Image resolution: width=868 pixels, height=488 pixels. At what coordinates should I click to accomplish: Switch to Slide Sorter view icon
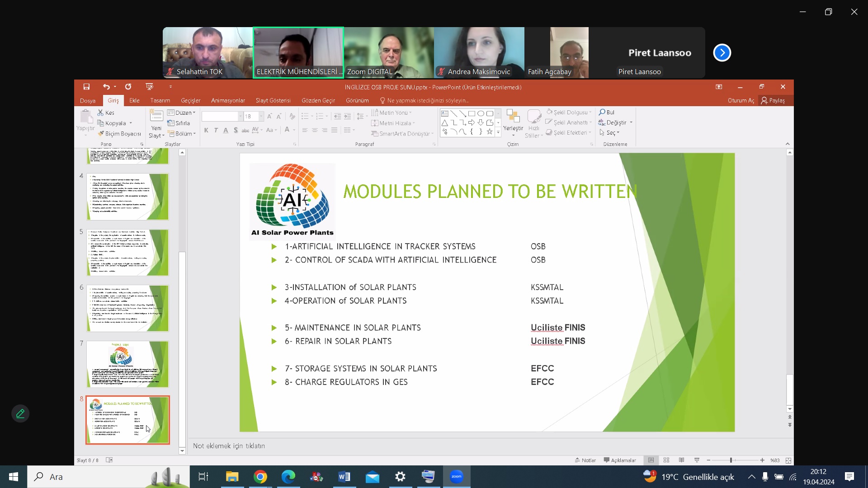pos(666,460)
